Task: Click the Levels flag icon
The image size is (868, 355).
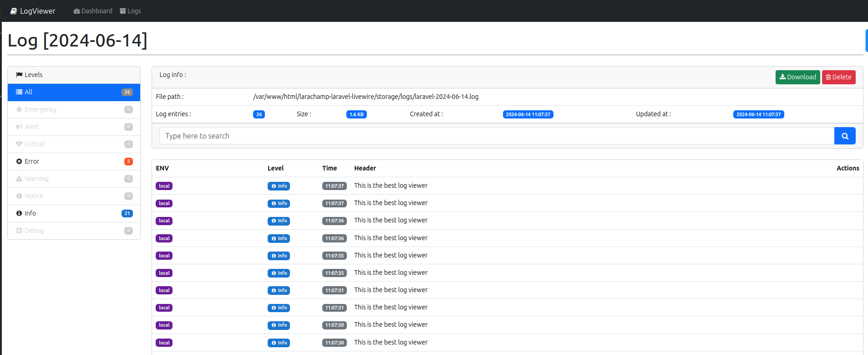Action: pos(19,75)
